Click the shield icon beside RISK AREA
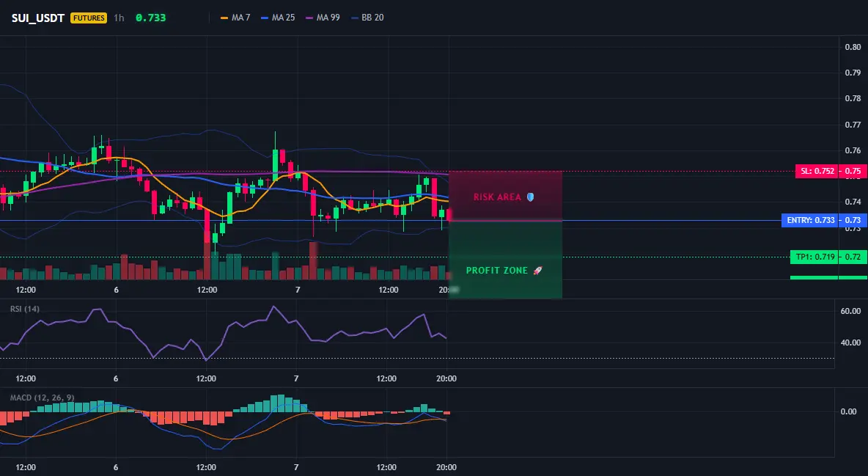 pyautogui.click(x=530, y=197)
